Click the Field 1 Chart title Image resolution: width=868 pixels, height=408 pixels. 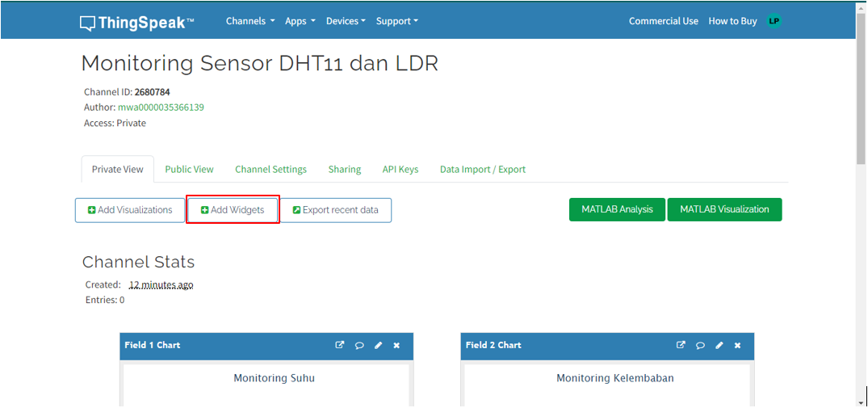coord(153,345)
